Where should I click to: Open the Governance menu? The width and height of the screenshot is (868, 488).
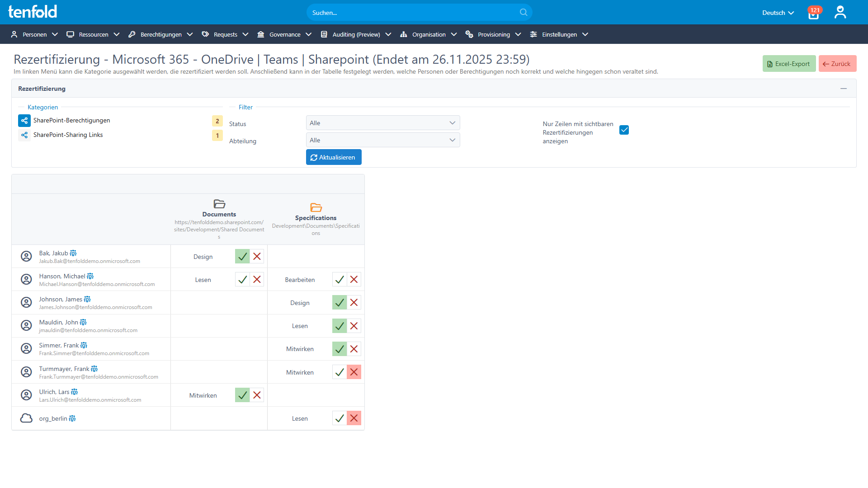point(284,34)
